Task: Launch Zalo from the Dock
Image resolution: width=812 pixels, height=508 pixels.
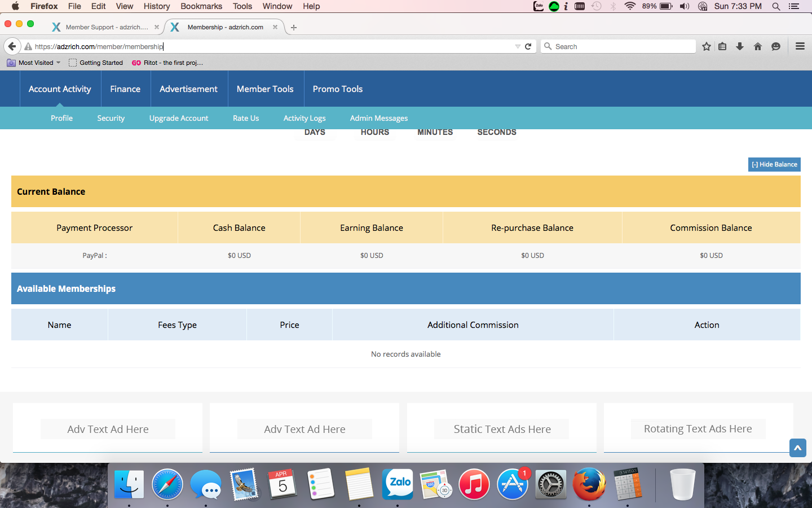Action: coord(398,484)
